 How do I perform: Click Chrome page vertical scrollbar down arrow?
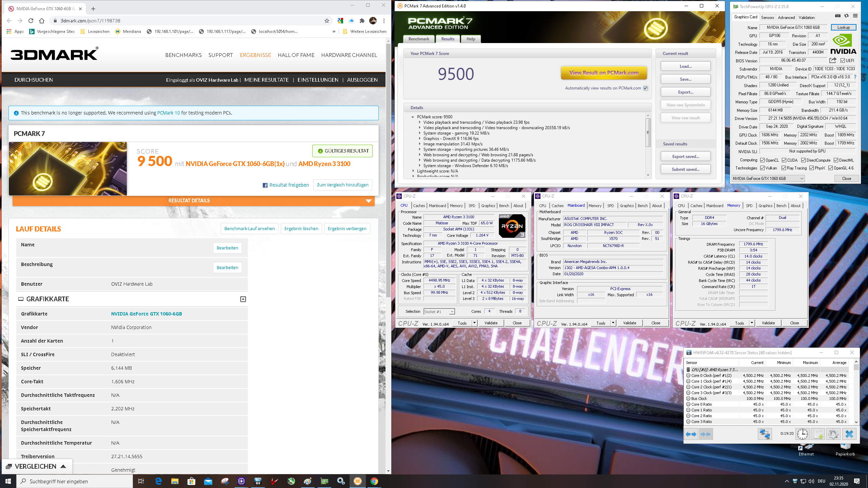(389, 471)
